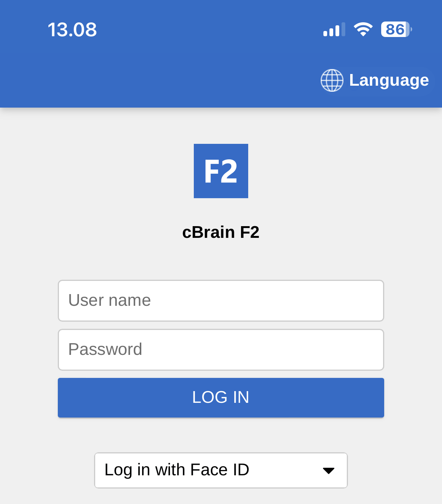Tap the battery indicator icon
Viewport: 442px width, 504px height.
pos(396,29)
